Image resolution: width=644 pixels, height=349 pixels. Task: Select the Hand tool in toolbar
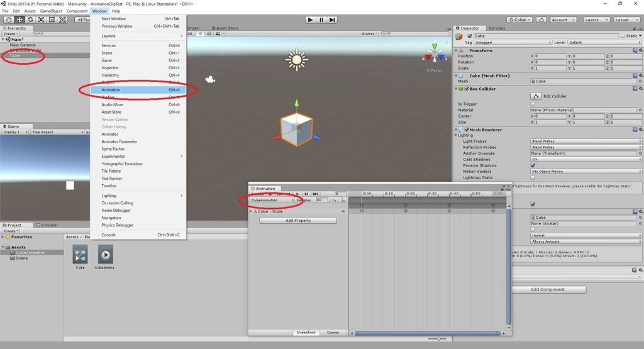pos(8,19)
